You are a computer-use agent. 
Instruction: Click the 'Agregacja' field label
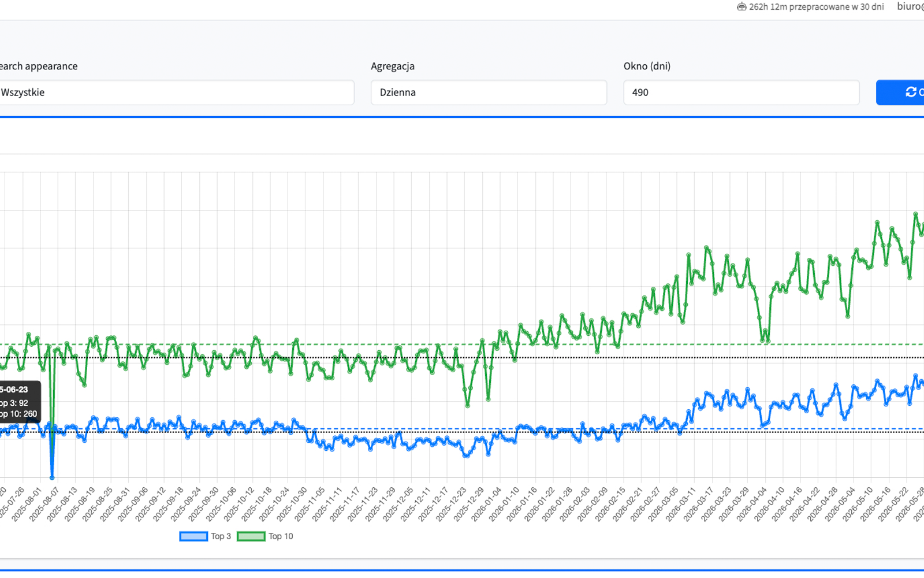tap(393, 66)
